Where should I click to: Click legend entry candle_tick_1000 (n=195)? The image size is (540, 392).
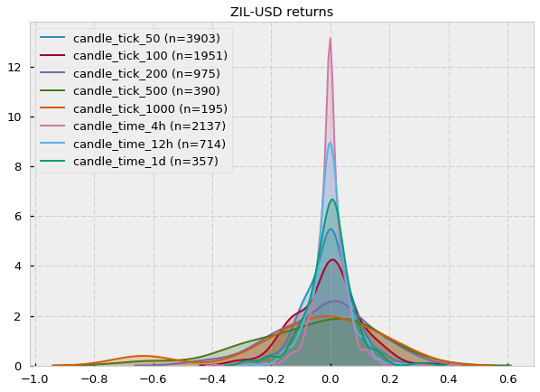134,109
